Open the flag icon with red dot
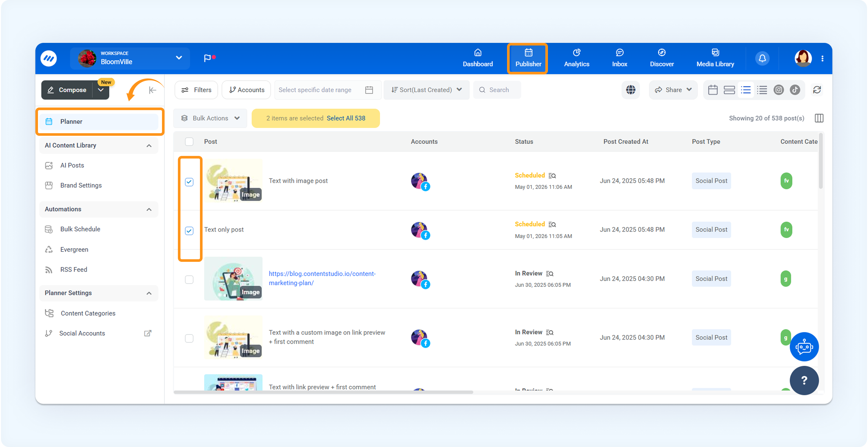868x447 pixels. [209, 58]
